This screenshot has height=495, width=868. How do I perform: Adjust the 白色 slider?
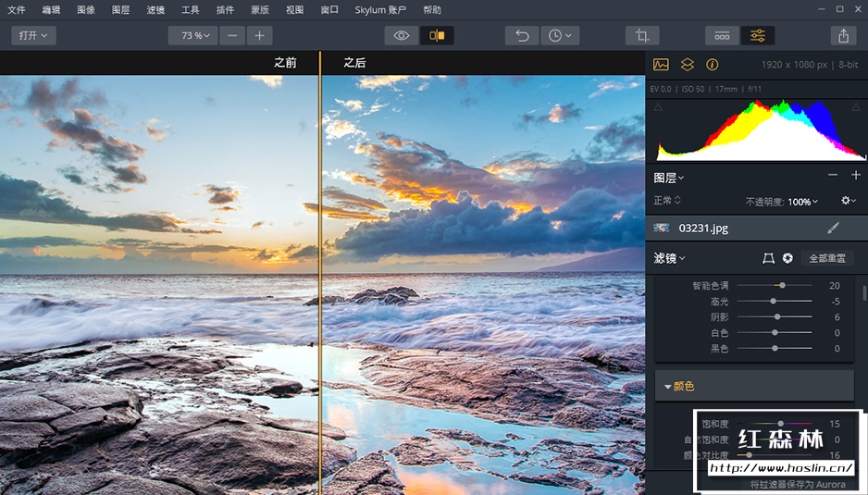tap(775, 332)
